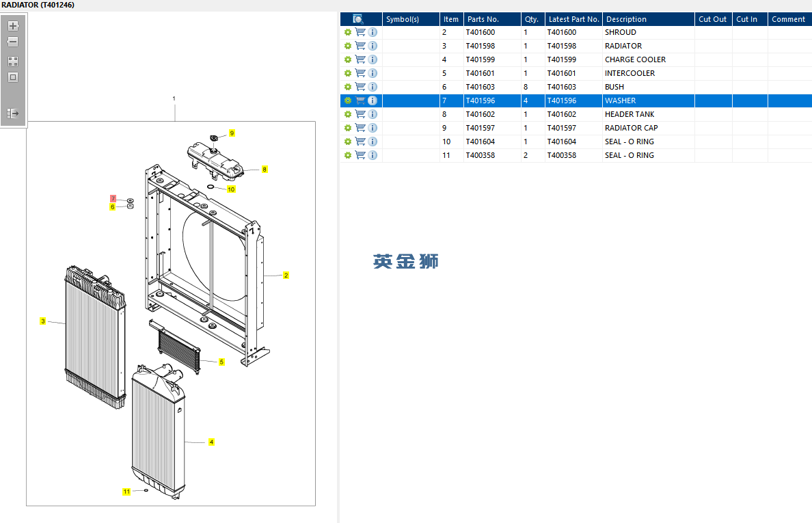Sort by Latest Part No. column header

coord(573,19)
